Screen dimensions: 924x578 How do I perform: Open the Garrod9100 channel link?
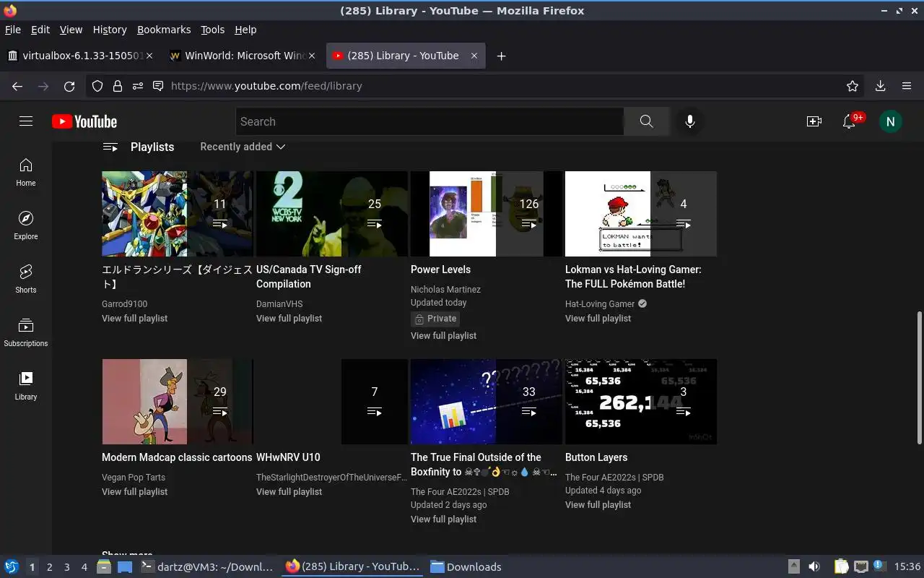(x=124, y=304)
